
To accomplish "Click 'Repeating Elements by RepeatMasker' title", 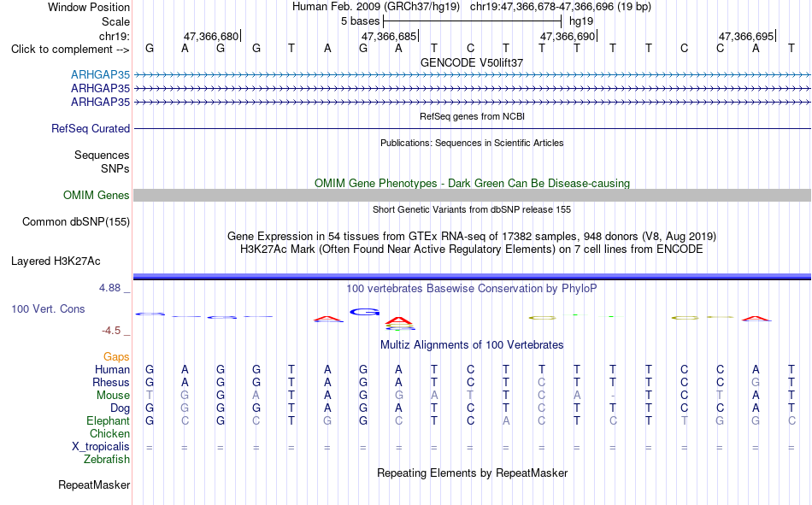I will [x=472, y=473].
